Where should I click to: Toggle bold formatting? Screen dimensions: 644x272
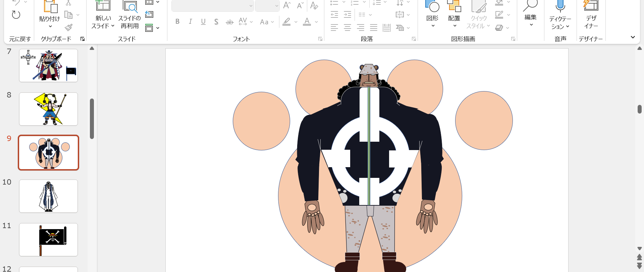coord(177,22)
